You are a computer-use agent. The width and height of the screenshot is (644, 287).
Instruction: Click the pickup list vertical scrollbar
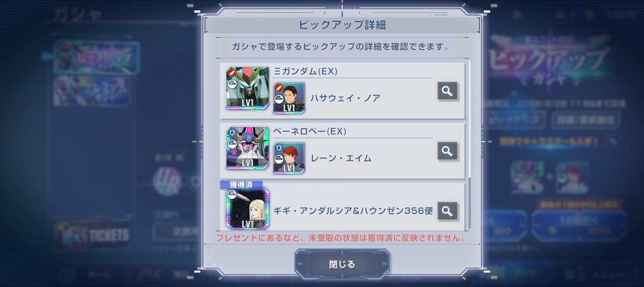pos(469,144)
